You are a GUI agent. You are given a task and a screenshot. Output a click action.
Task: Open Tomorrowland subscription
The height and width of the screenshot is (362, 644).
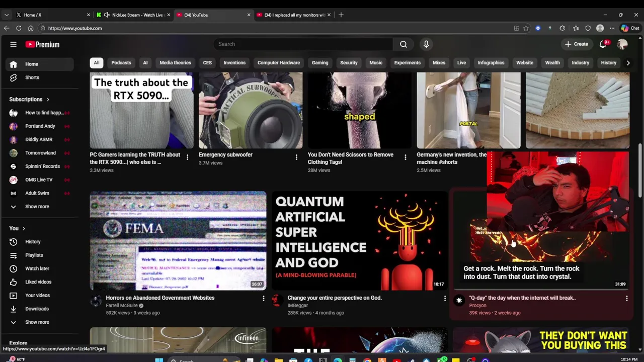point(39,153)
